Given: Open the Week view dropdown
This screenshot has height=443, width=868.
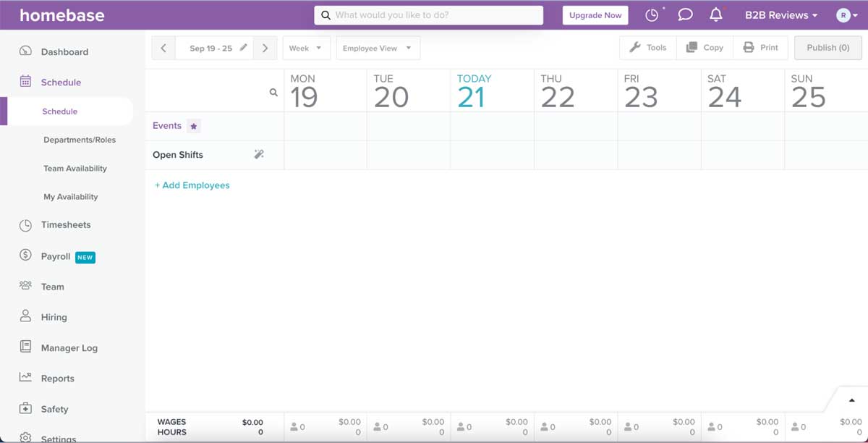Looking at the screenshot, I should (x=306, y=48).
